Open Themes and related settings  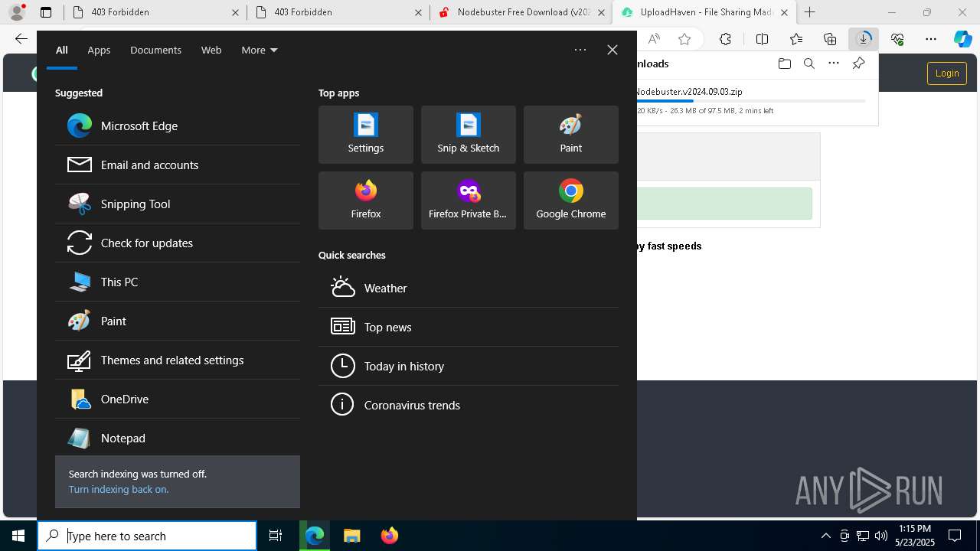click(177, 360)
